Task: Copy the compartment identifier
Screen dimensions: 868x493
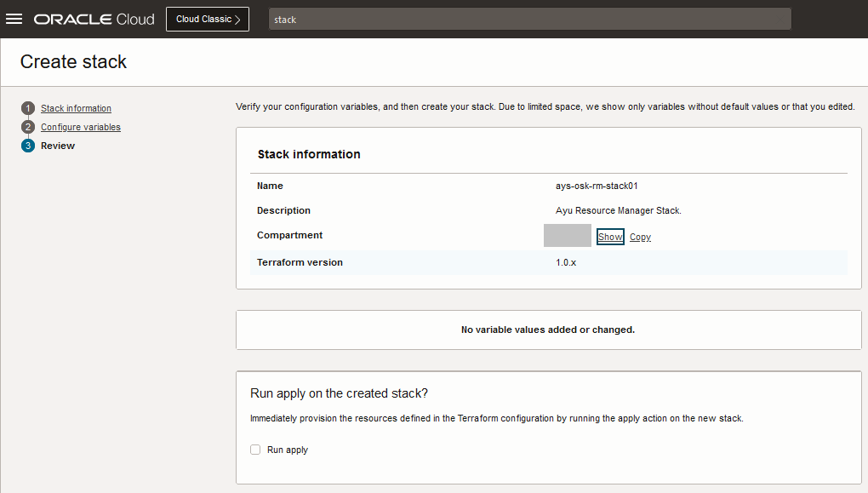Action: (640, 237)
